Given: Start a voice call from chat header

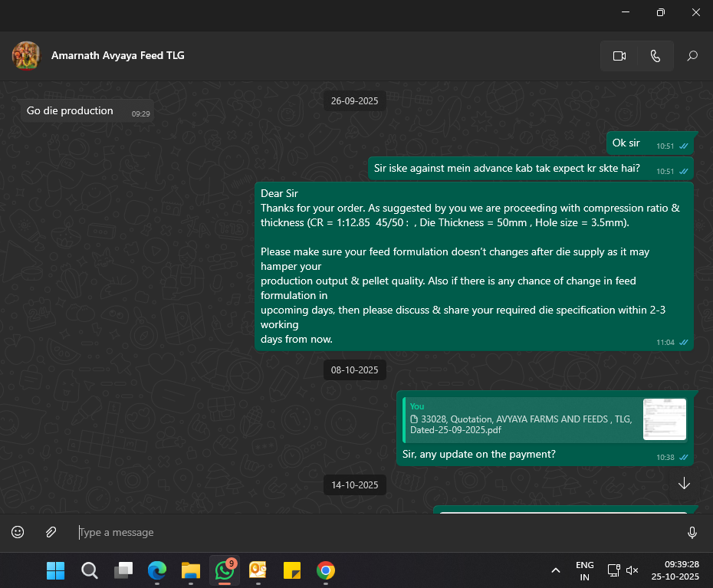Looking at the screenshot, I should click(655, 56).
